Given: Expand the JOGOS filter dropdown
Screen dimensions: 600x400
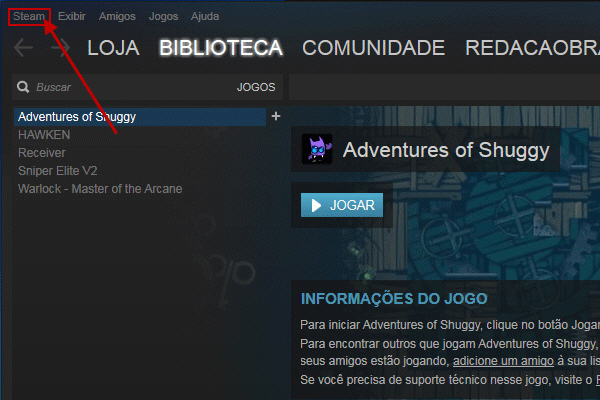Looking at the screenshot, I should 256,87.
